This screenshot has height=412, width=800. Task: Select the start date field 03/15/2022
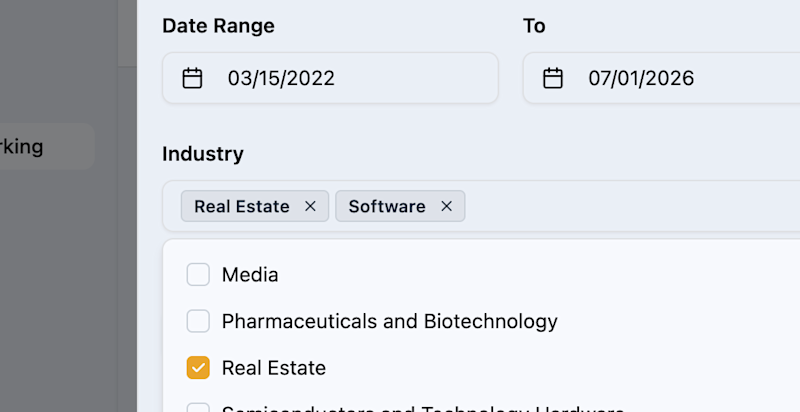coord(330,78)
